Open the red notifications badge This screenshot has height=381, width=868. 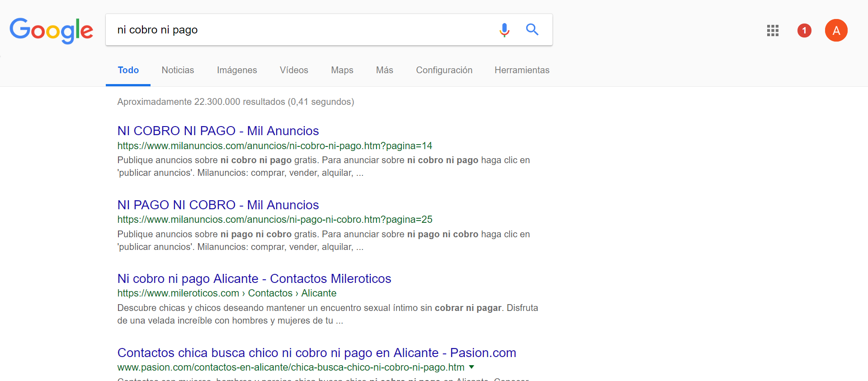click(x=804, y=30)
